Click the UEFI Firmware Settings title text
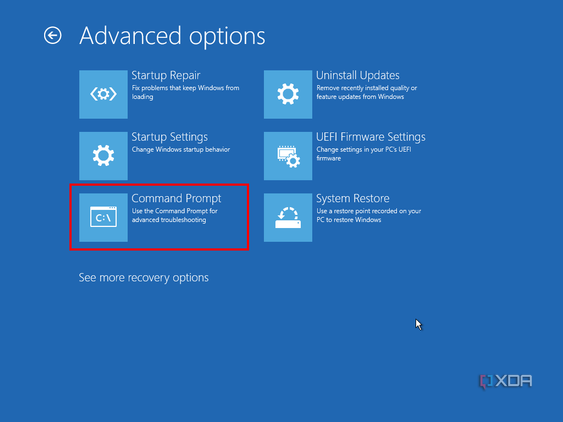Screen dimensions: 563x422 [371, 137]
